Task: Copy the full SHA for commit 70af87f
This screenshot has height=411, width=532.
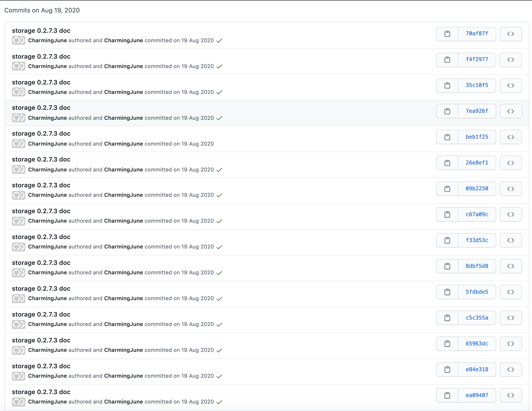Action: [447, 34]
